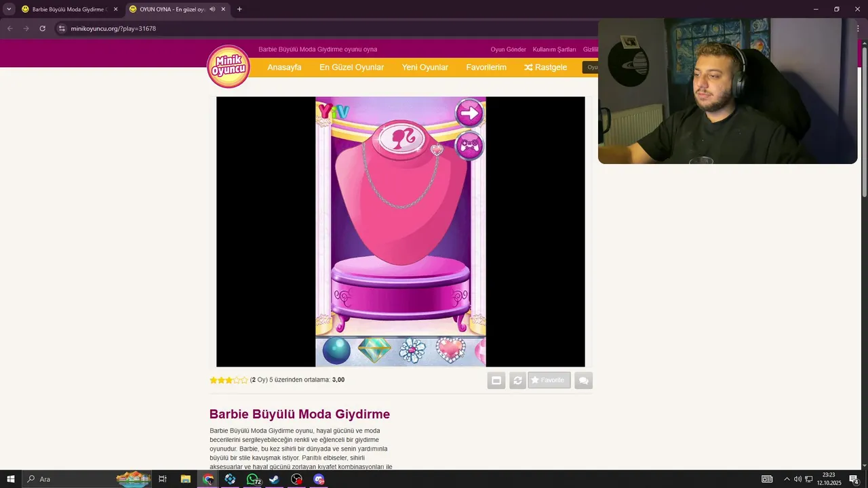This screenshot has height=488, width=868.
Task: Open Task View on taskbar
Action: [163, 479]
